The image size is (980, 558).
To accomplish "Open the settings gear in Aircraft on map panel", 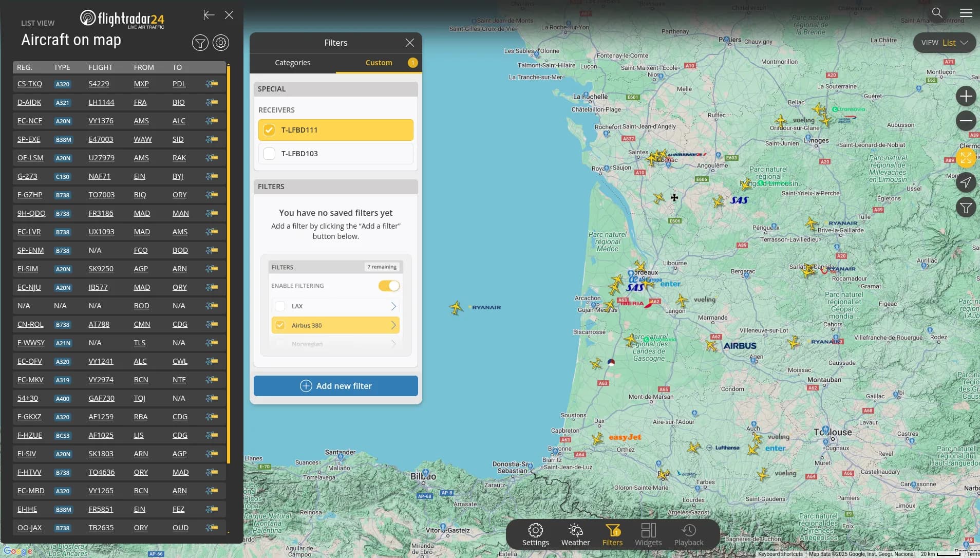I will tap(220, 42).
